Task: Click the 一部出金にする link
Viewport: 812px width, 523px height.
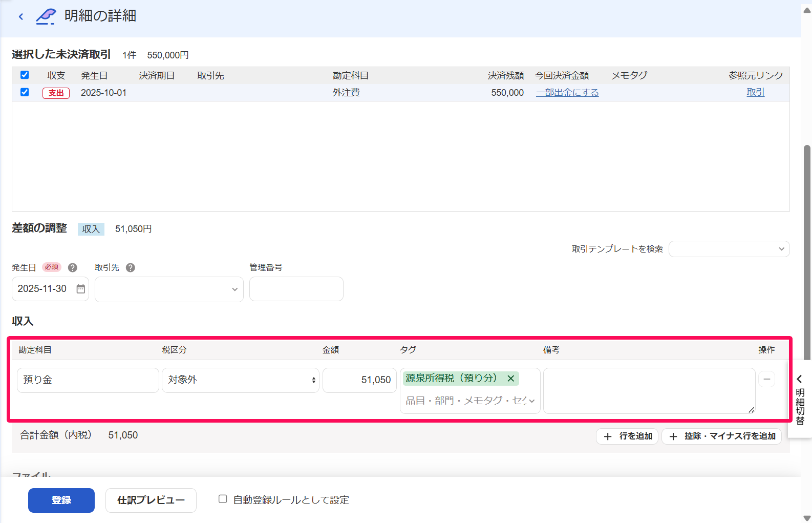Action: click(567, 93)
